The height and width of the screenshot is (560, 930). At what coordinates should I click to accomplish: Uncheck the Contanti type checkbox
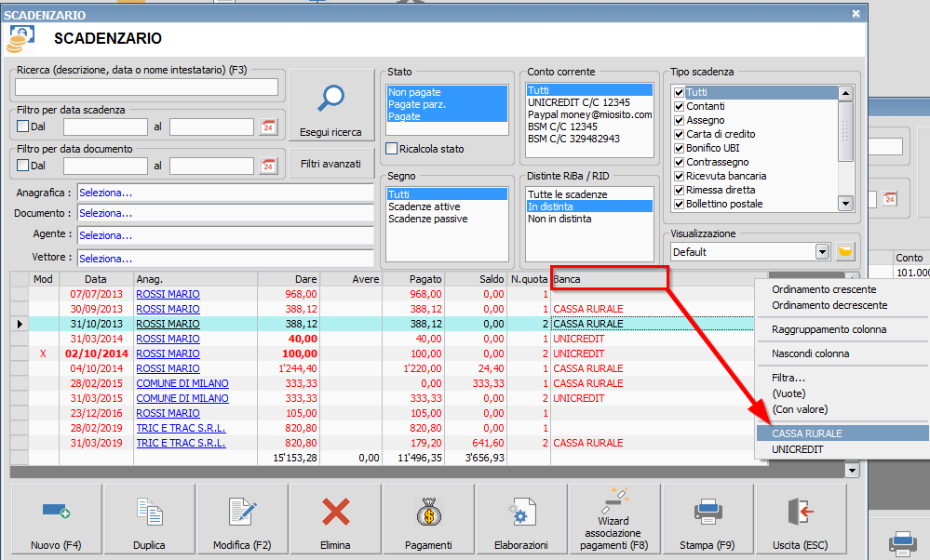pyautogui.click(x=679, y=107)
